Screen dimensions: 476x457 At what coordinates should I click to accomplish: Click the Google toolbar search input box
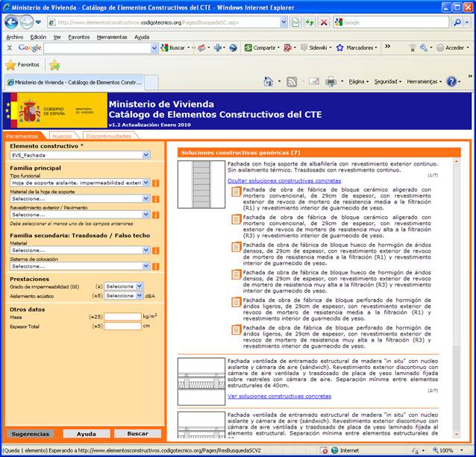pos(98,48)
